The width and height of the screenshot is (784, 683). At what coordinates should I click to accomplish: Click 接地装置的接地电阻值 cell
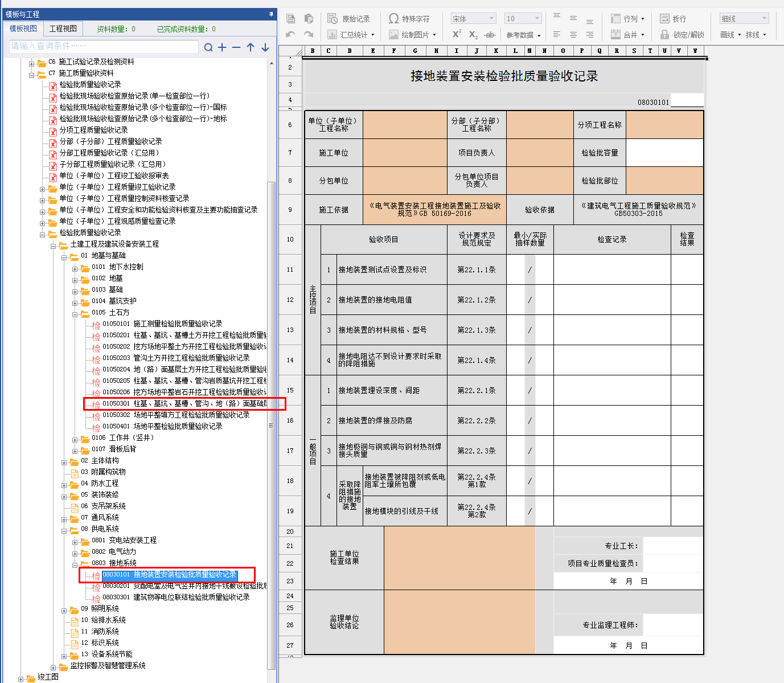(x=392, y=300)
